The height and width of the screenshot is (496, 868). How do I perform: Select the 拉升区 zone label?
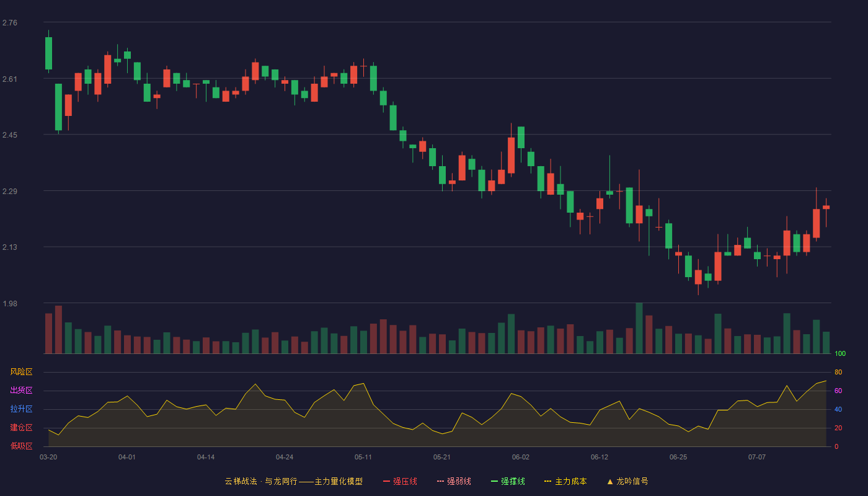(x=21, y=409)
